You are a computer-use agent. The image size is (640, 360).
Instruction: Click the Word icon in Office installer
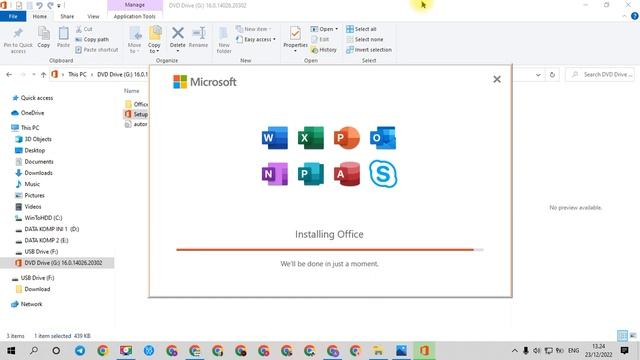(275, 138)
